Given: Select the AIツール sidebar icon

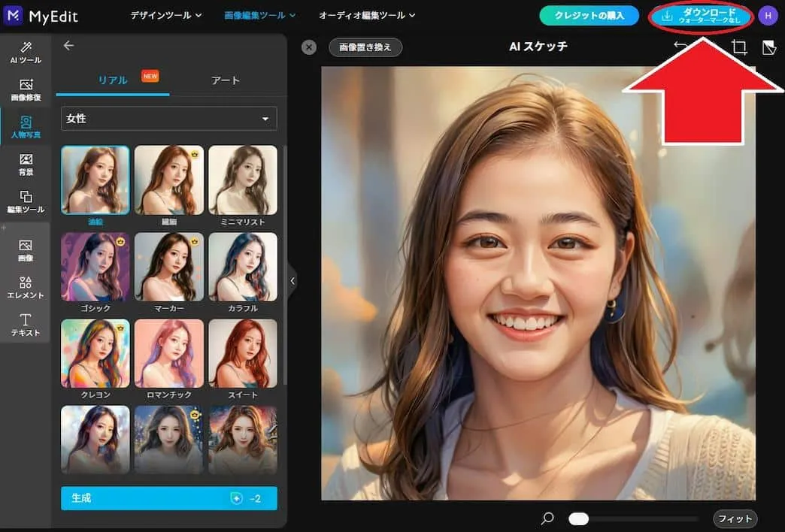Looking at the screenshot, I should (26, 51).
